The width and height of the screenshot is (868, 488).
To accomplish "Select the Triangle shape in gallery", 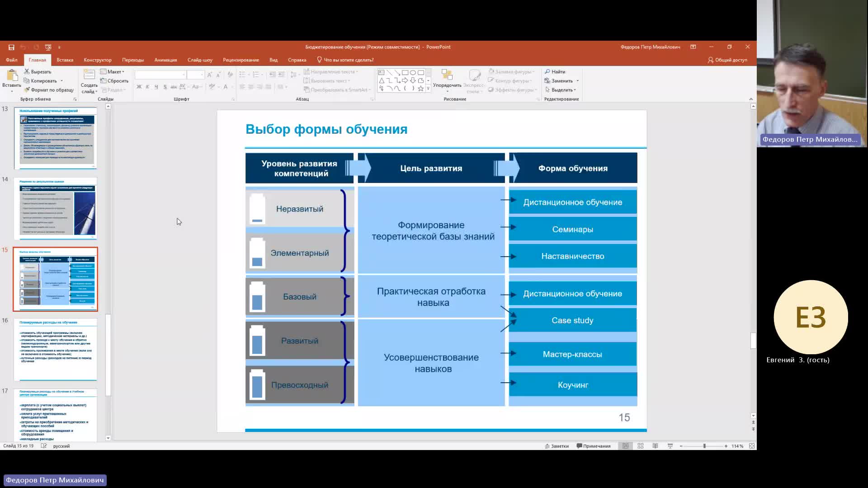I will click(381, 80).
